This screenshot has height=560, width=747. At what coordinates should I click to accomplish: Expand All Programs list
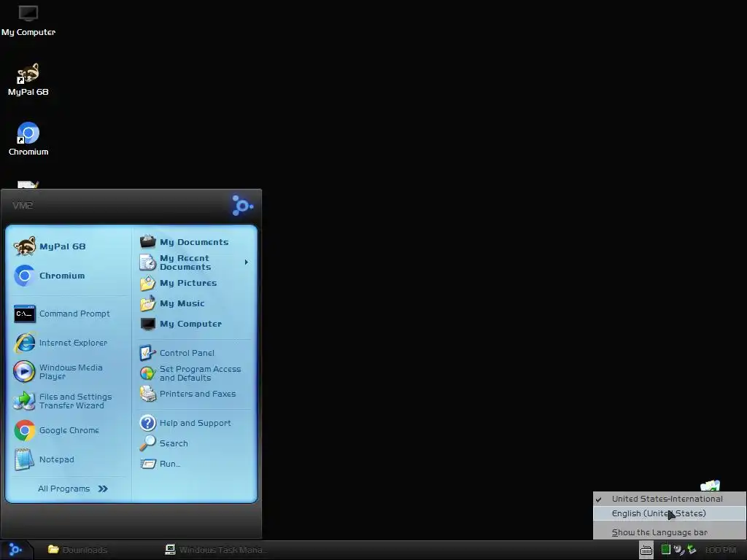click(x=73, y=489)
